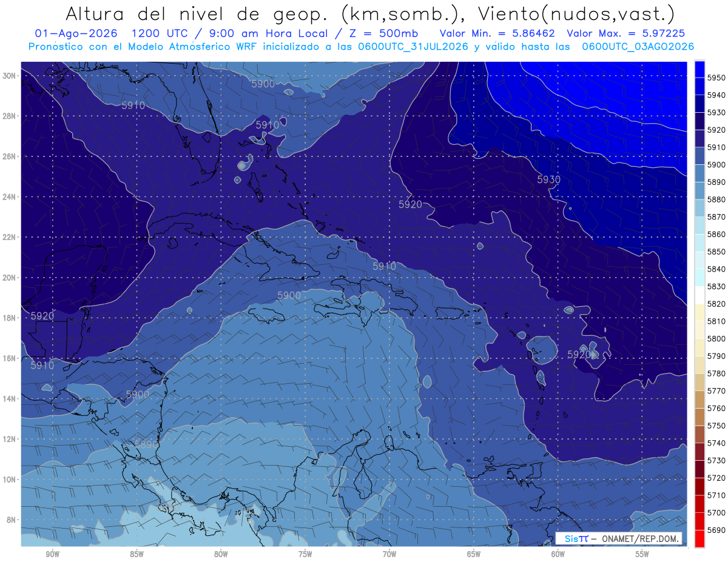Click the 5930 contour label on the map
Image resolution: width=728 pixels, height=562 pixels.
coord(548,179)
